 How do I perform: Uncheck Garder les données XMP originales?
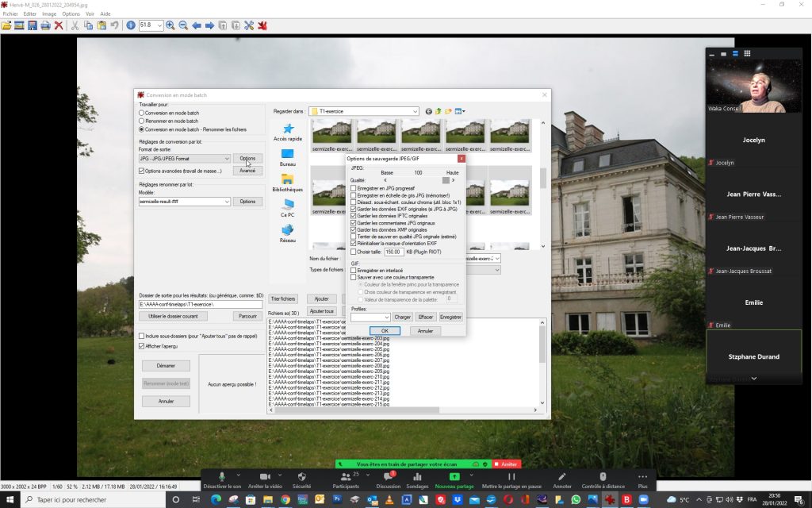(x=354, y=229)
